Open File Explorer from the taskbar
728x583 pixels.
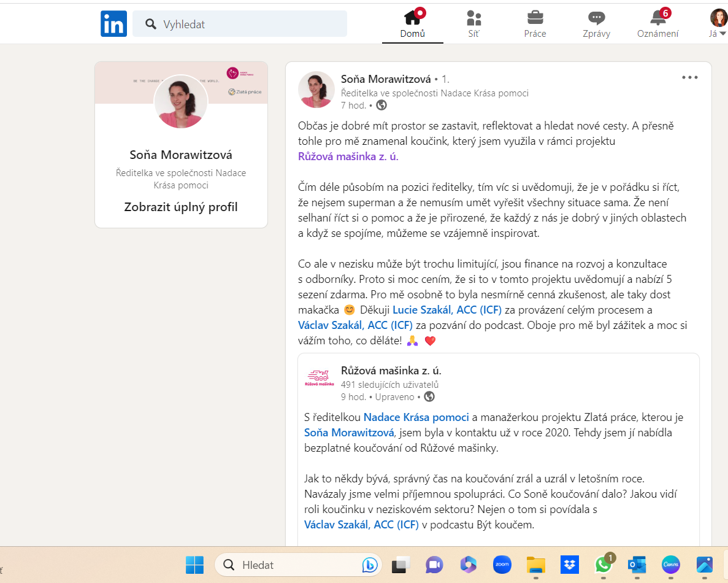536,565
